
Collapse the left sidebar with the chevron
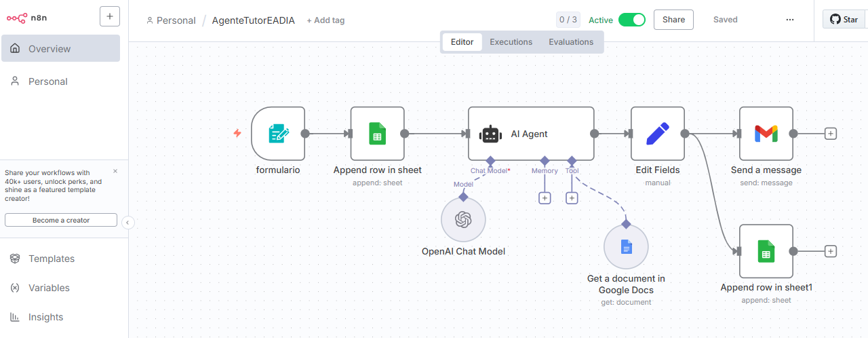[128, 223]
